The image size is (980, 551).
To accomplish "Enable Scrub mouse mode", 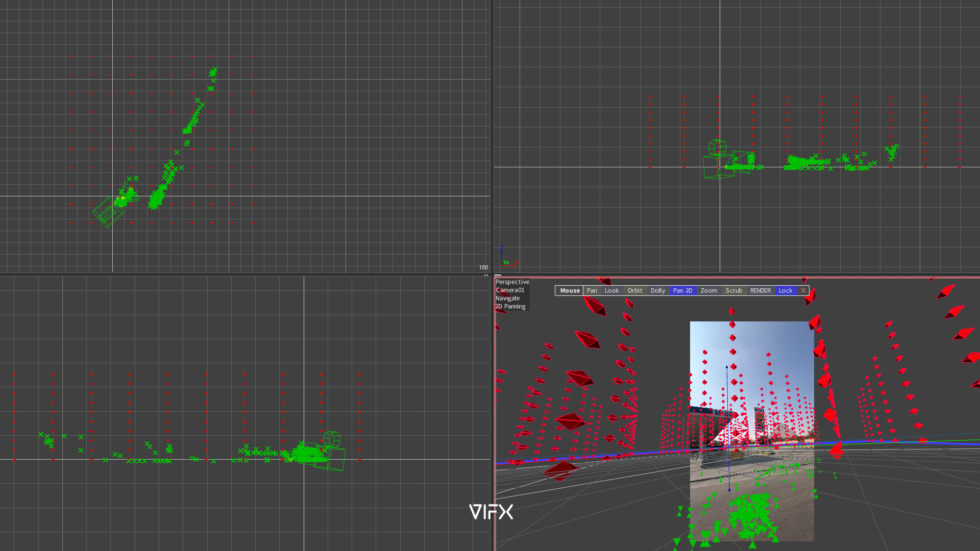I will point(733,290).
